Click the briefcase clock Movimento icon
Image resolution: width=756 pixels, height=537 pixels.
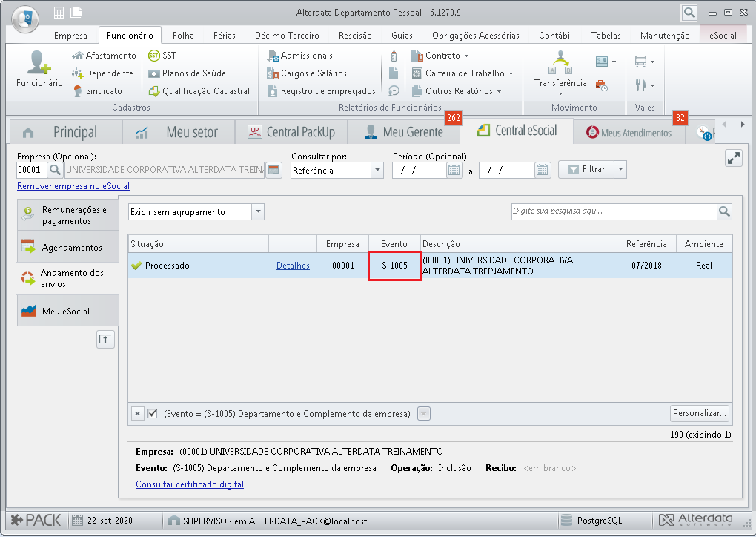(x=601, y=85)
